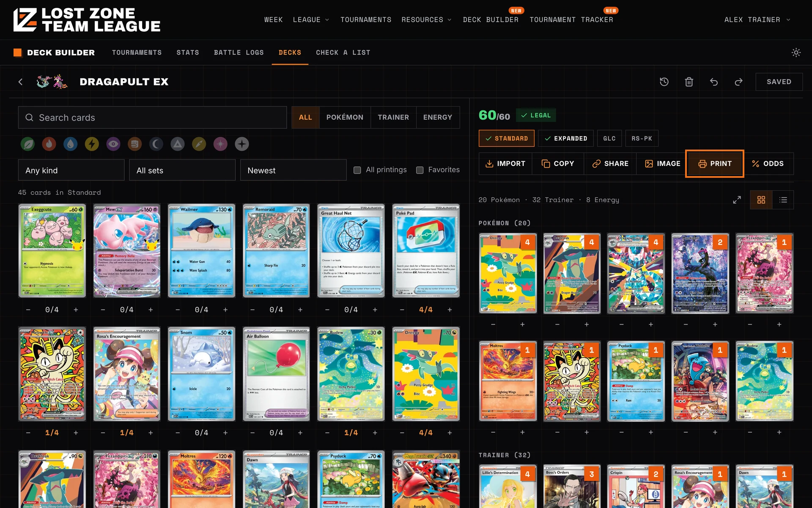
Task: Switch to the Battle Logs tab
Action: (239, 52)
